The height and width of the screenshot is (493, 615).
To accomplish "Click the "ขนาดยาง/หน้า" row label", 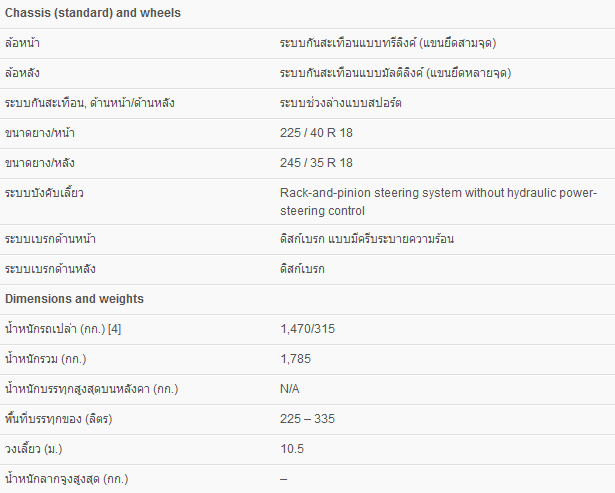I will tap(39, 133).
